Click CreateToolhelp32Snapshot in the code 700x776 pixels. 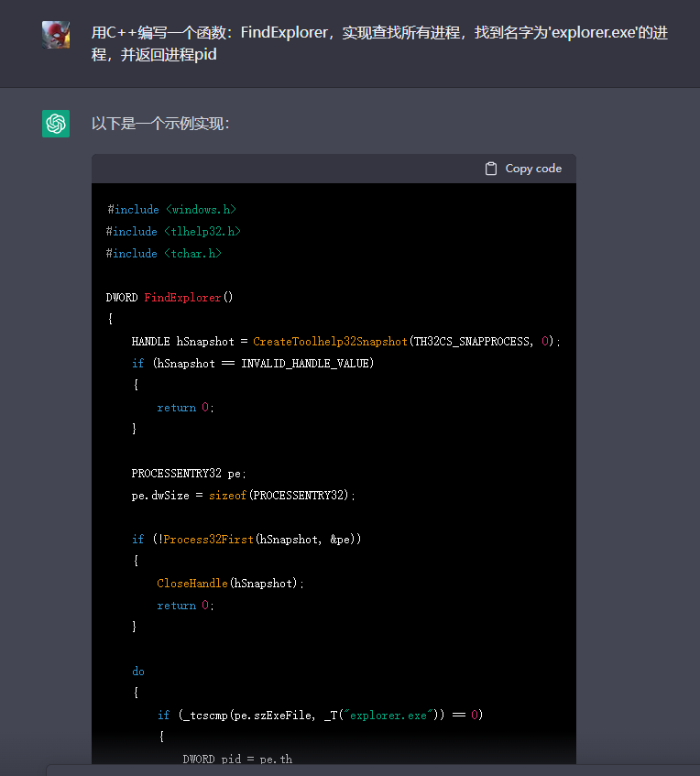pos(330,342)
